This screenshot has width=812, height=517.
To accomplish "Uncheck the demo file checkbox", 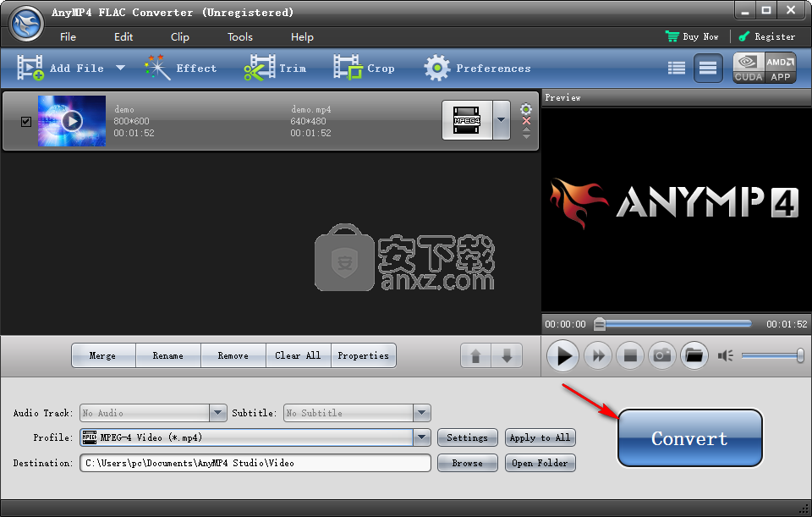I will tap(26, 121).
